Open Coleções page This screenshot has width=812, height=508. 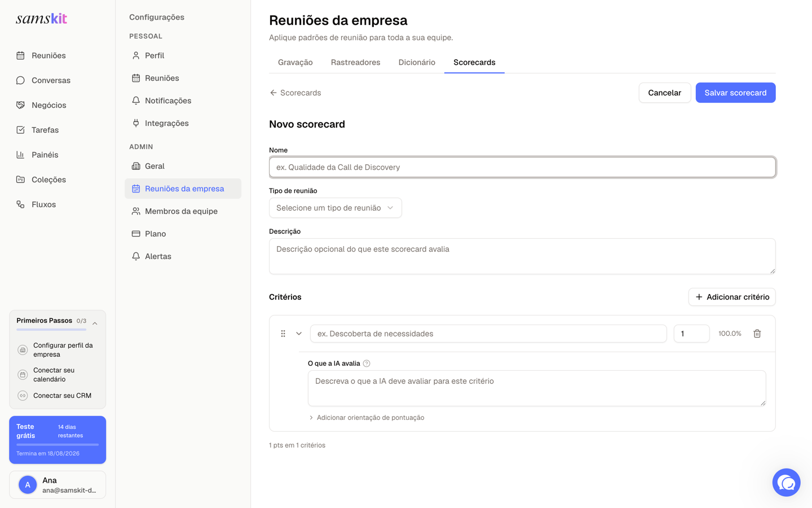point(58,179)
